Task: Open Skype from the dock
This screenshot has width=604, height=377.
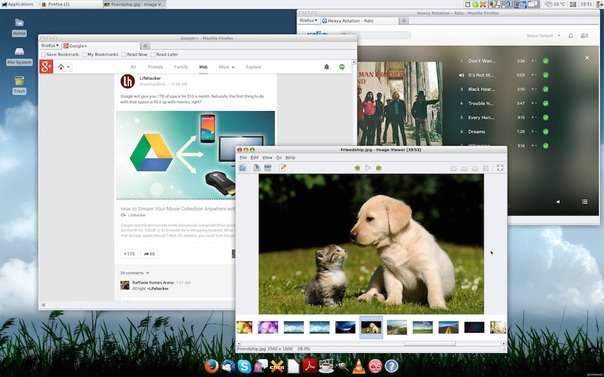Action: coord(244,366)
